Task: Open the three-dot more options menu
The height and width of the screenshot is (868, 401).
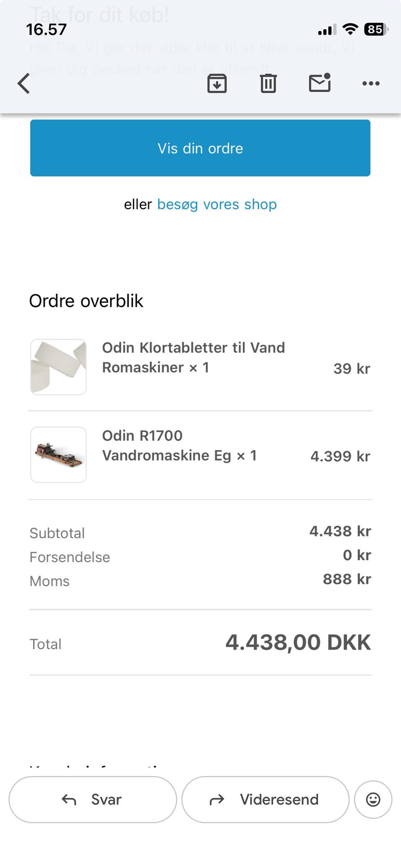Action: pos(371,84)
